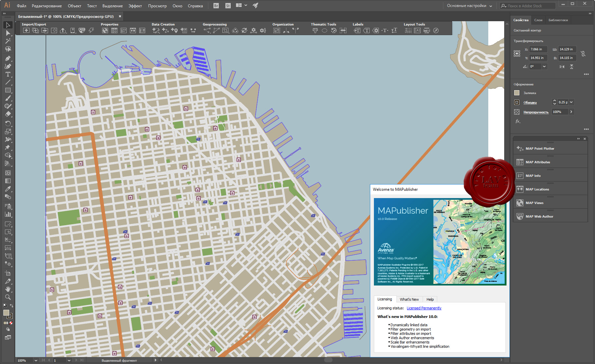The image size is (595, 364).
Task: Open rotation angle dropdown
Action: pos(544,67)
